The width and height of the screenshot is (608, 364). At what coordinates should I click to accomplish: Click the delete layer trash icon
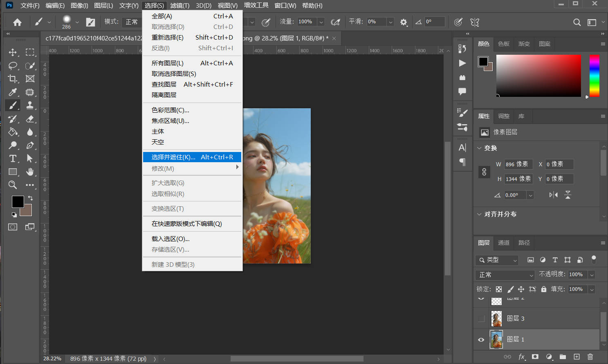[590, 357]
